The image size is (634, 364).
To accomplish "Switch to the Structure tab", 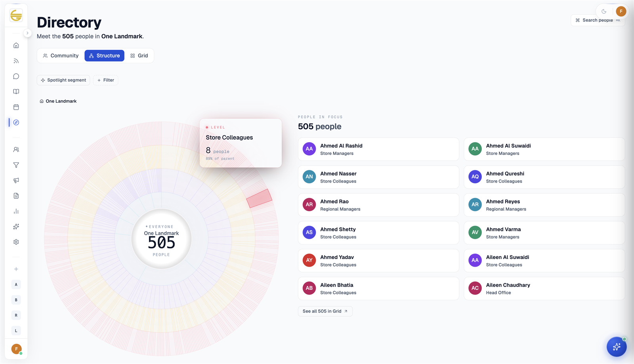I will click(x=104, y=56).
